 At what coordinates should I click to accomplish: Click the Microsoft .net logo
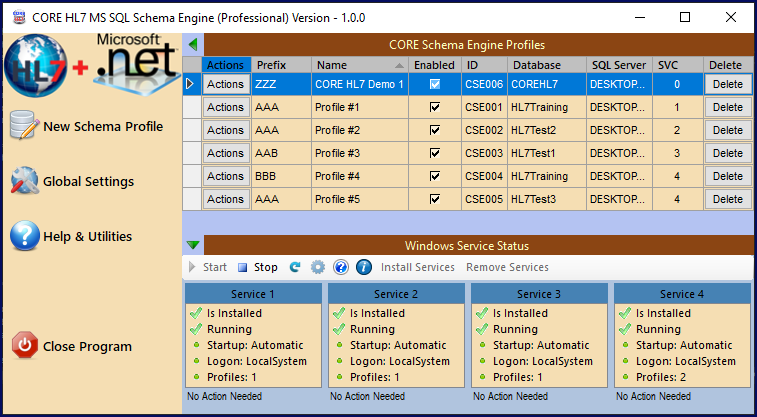tap(137, 63)
